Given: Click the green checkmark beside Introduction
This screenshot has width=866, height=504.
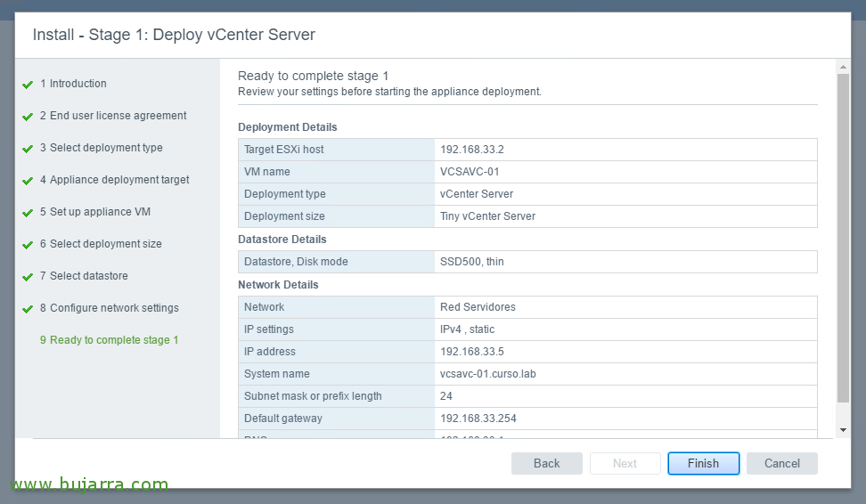Looking at the screenshot, I should tap(28, 85).
